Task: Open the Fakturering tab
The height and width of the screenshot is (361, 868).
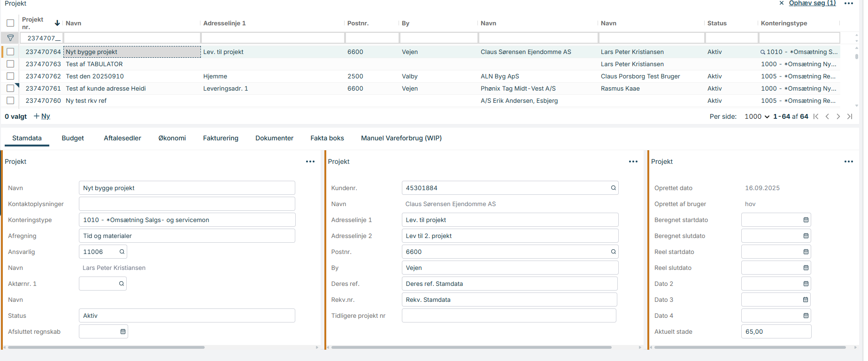Action: click(221, 138)
